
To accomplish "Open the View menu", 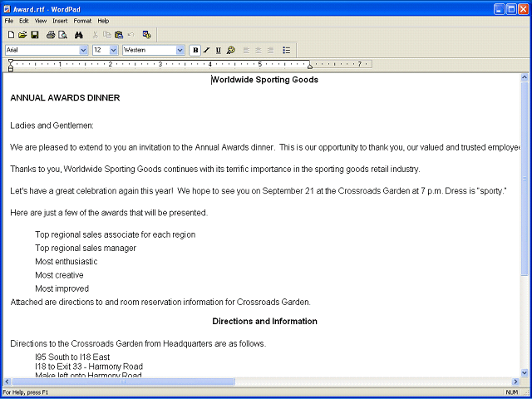I will coord(41,21).
